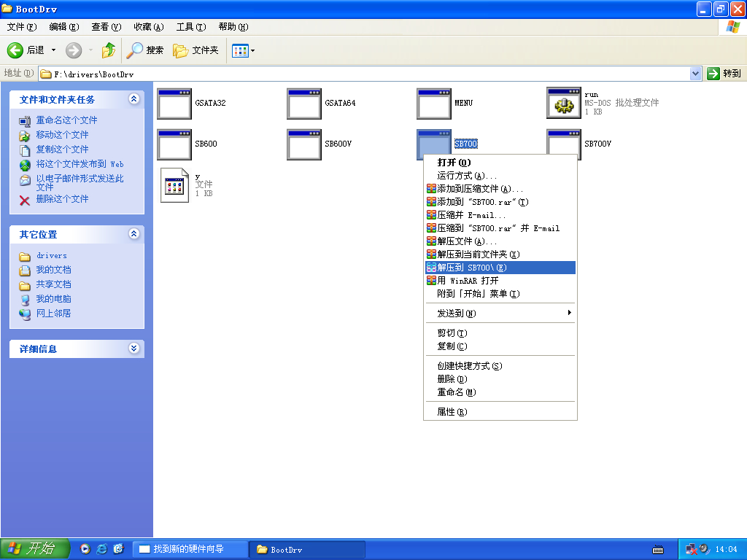Expand the address bar dropdown arrow
This screenshot has width=747, height=560.
[x=695, y=74]
